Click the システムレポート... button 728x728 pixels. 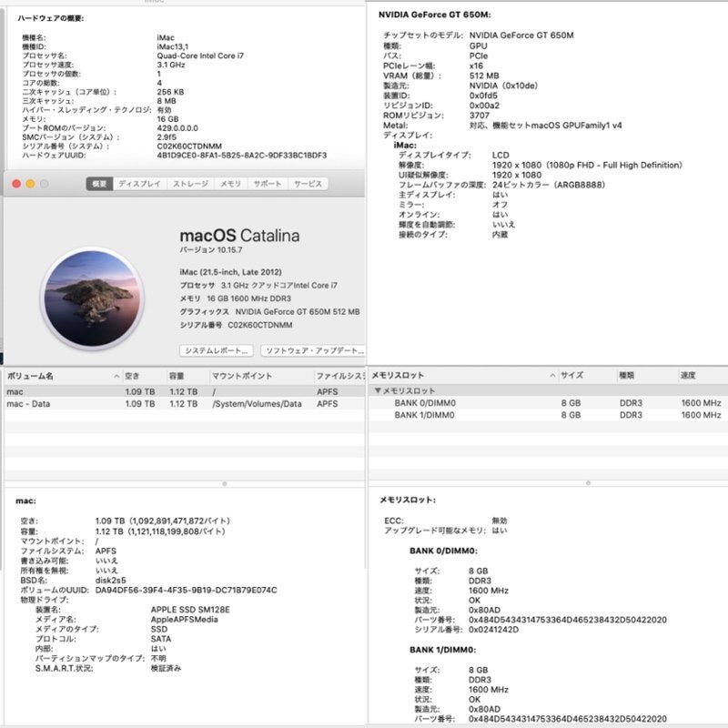217,350
